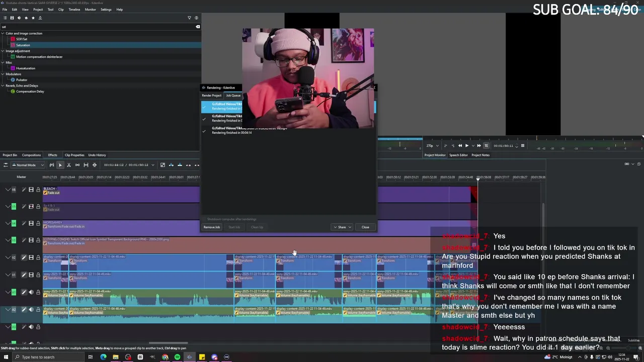Image resolution: width=644 pixels, height=362 pixels.
Task: Hide video on track V2
Action: point(31,257)
